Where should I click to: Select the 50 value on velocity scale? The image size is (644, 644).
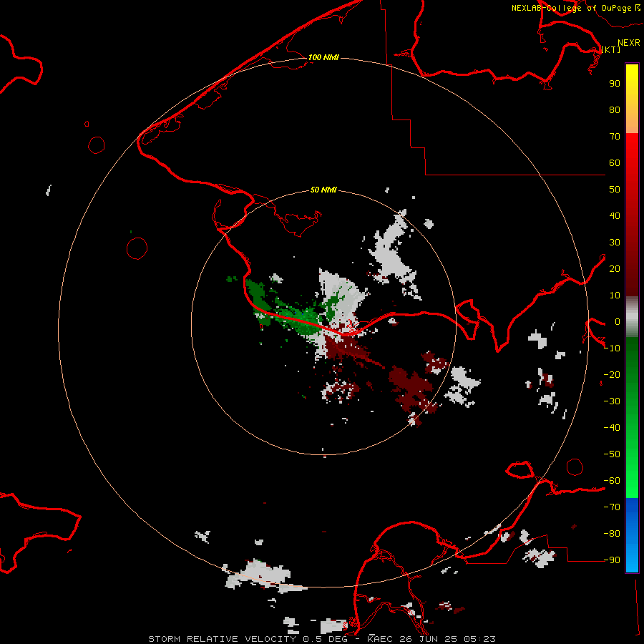(615, 190)
